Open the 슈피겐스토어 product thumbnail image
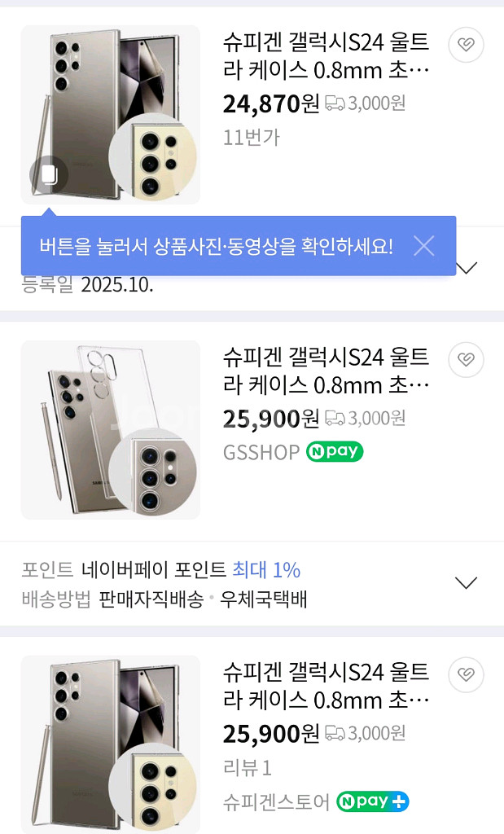 [x=110, y=744]
